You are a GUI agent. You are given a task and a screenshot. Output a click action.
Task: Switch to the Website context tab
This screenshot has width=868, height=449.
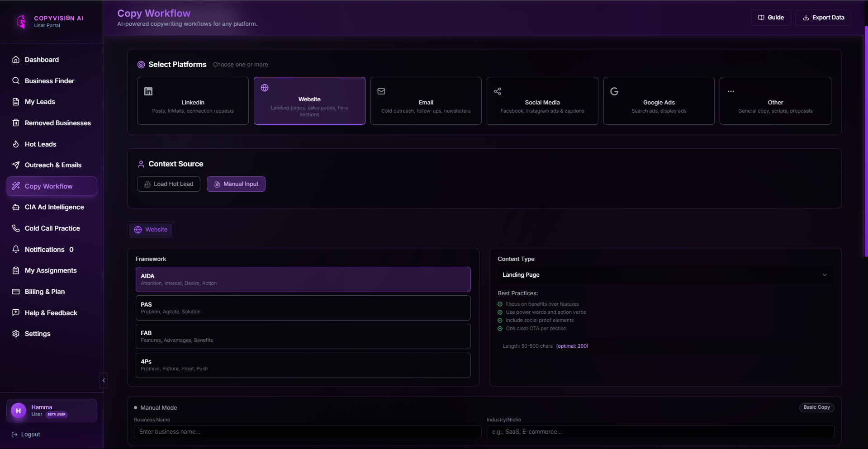151,229
